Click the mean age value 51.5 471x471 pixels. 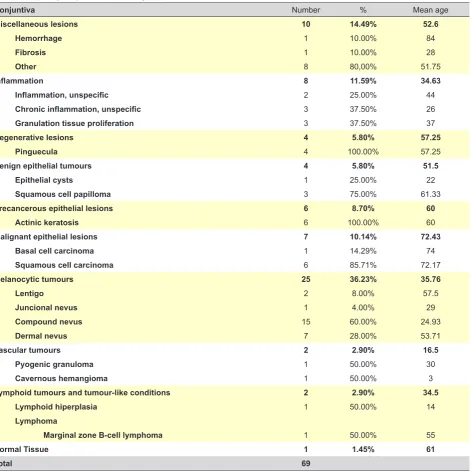tap(430, 166)
